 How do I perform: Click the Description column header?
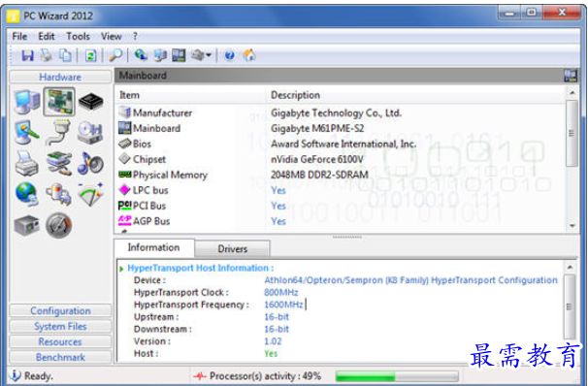tap(415, 95)
